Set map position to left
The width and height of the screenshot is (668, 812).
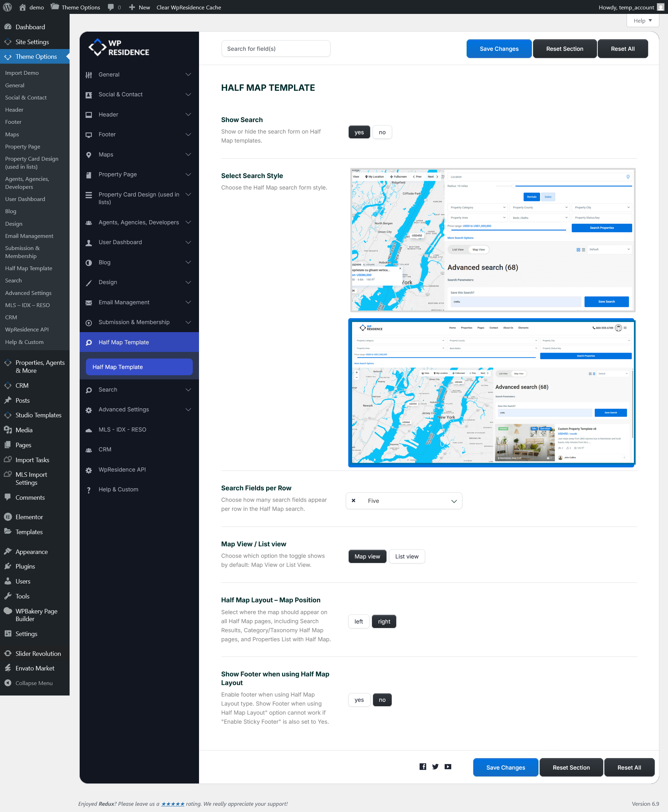coord(358,621)
